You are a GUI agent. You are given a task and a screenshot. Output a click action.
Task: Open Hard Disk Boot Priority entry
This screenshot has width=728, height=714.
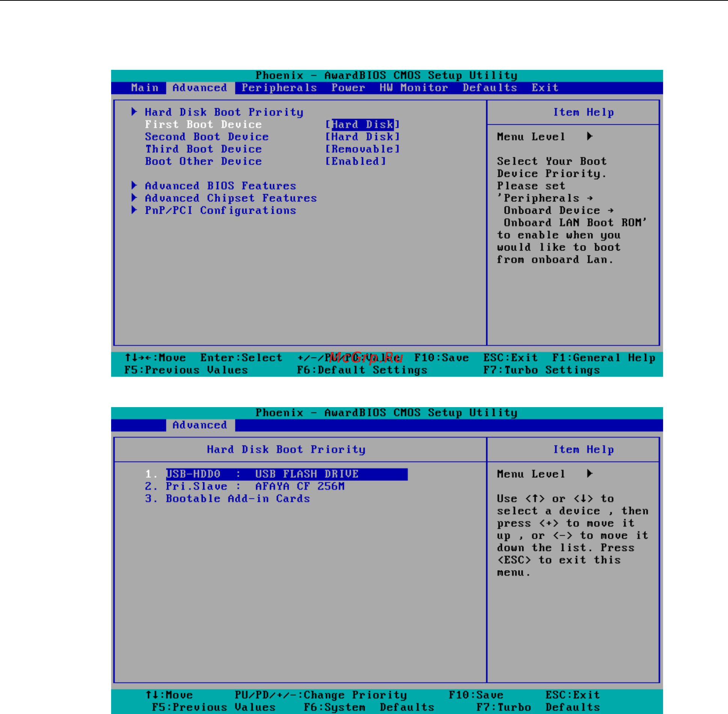224,112
